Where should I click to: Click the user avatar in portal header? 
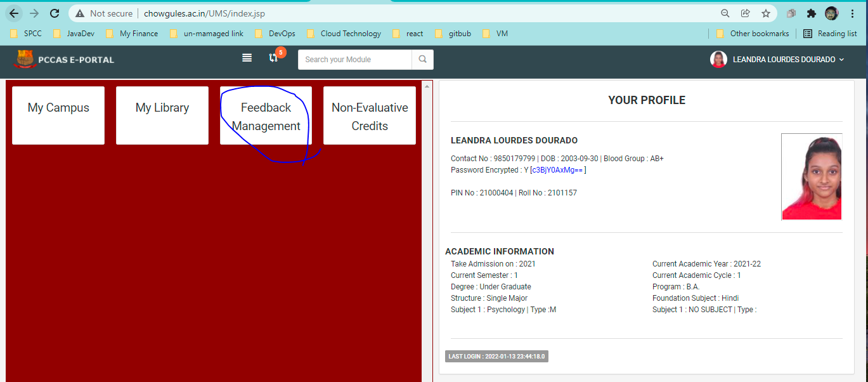[x=718, y=59]
